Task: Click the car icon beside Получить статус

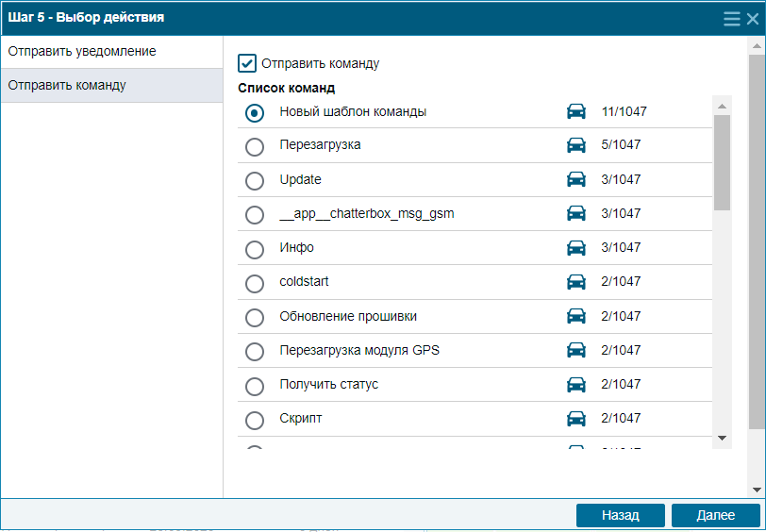Action: point(576,385)
